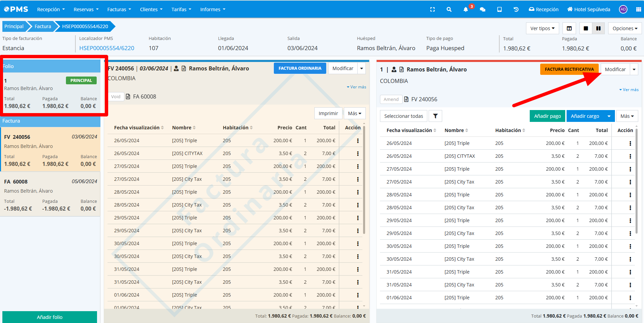Switch to single panel view
The height and width of the screenshot is (323, 644).
(x=586, y=28)
